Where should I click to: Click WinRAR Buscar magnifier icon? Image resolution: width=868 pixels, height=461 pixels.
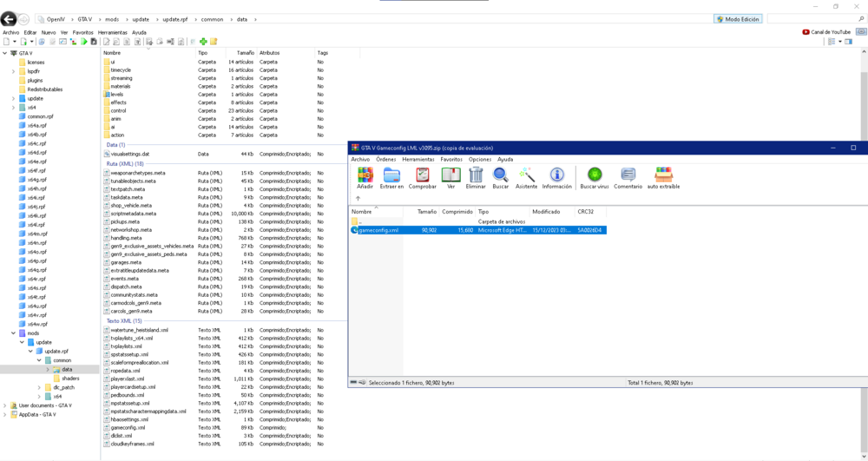pyautogui.click(x=501, y=178)
